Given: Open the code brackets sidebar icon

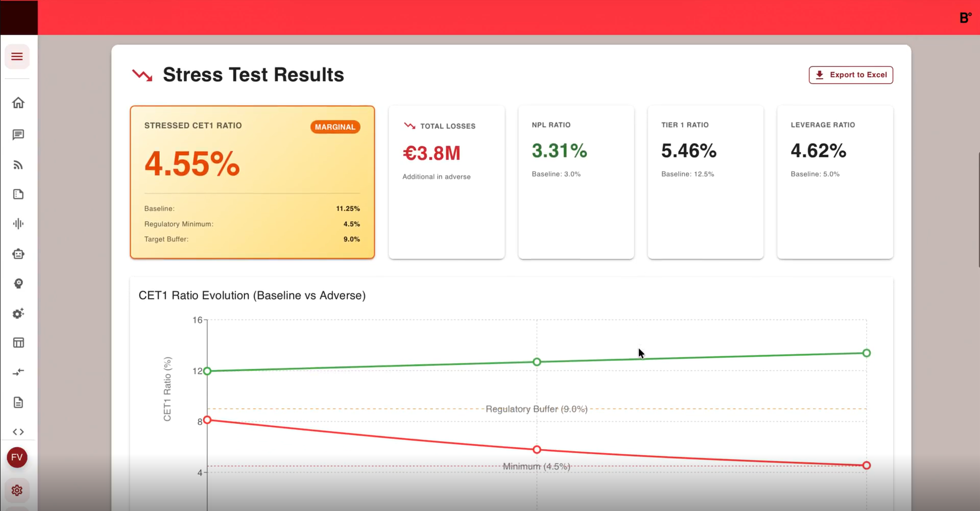Looking at the screenshot, I should (x=18, y=432).
